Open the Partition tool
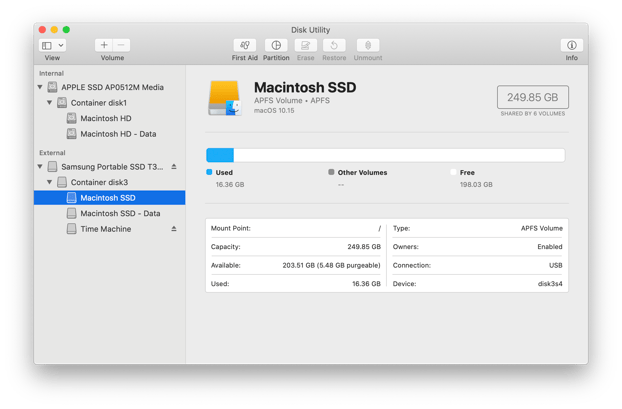Viewport: 622px width, 409px height. coord(276,45)
